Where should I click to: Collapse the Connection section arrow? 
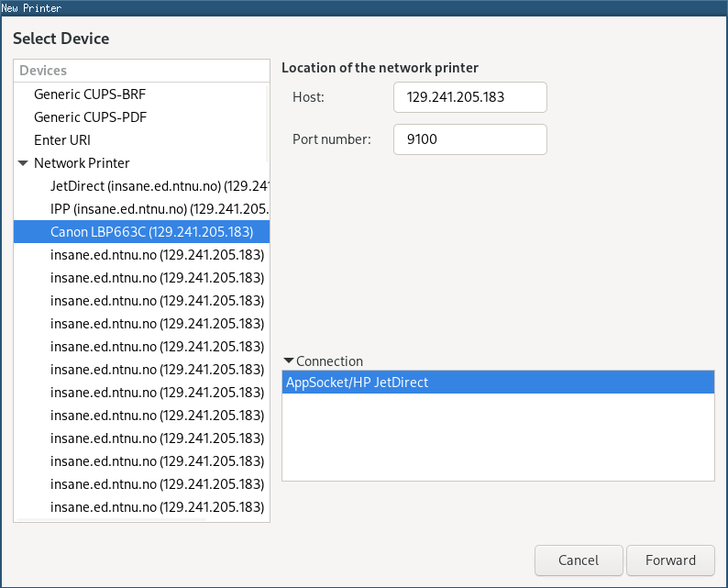(289, 361)
